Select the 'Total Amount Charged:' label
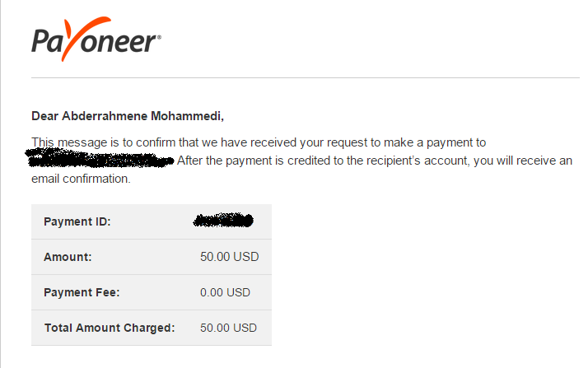The height and width of the screenshot is (368, 588). click(x=110, y=328)
